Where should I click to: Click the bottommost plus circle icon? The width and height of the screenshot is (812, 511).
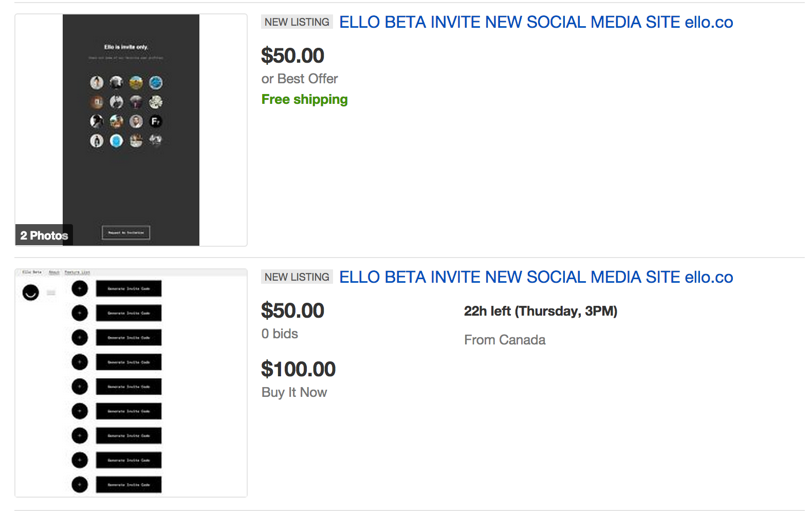[80, 485]
